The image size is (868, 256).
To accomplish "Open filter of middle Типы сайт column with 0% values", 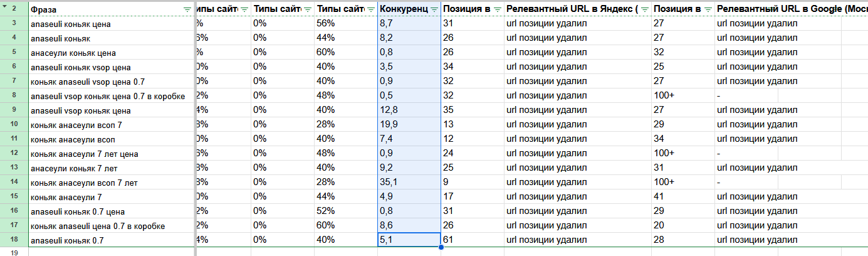I will (307, 9).
